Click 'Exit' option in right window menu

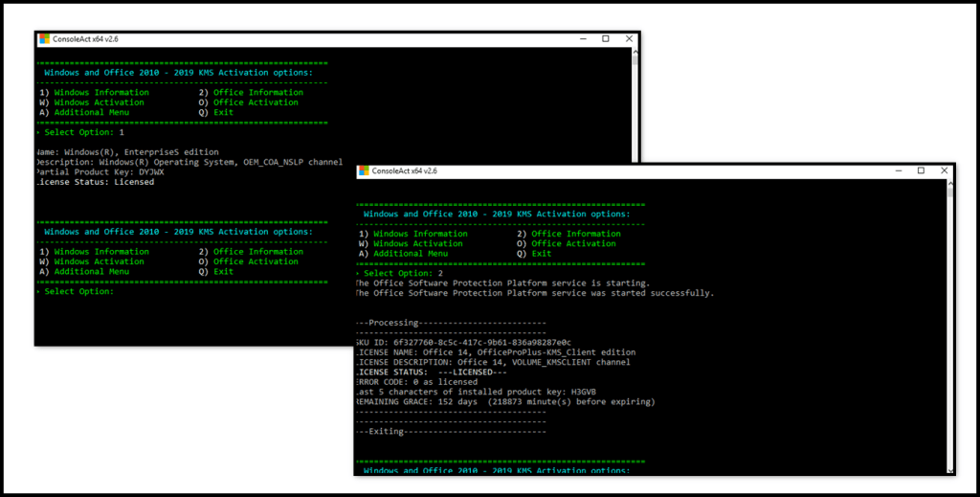542,254
